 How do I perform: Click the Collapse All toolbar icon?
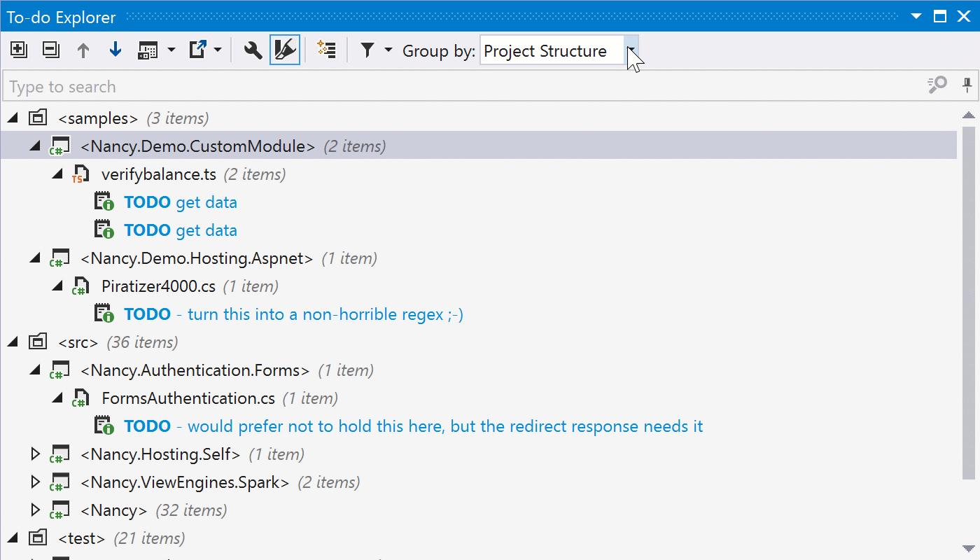[50, 49]
